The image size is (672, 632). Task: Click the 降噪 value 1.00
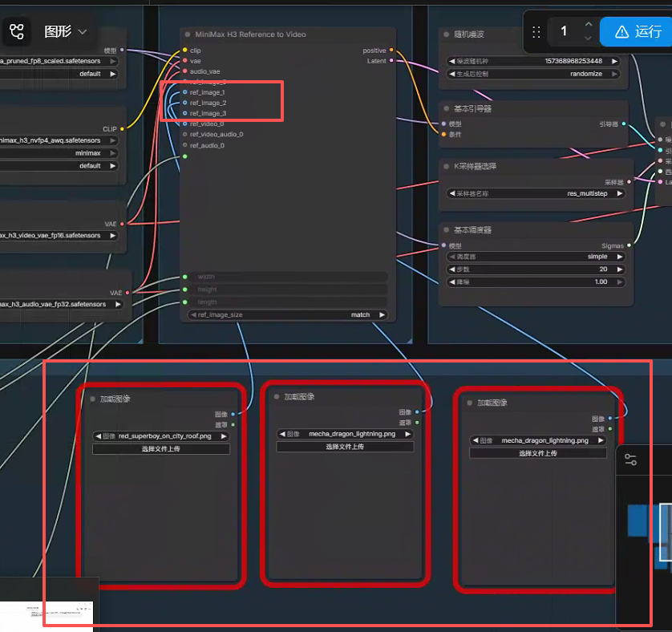pyautogui.click(x=601, y=282)
